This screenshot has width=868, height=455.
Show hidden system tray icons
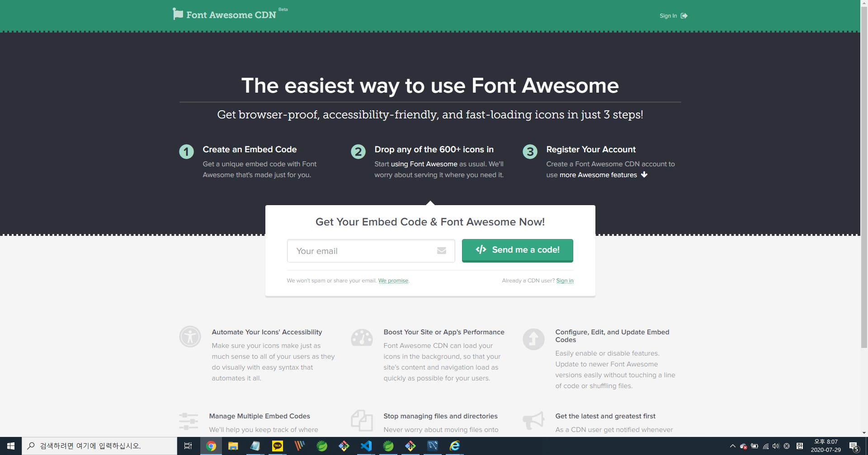[x=732, y=446]
